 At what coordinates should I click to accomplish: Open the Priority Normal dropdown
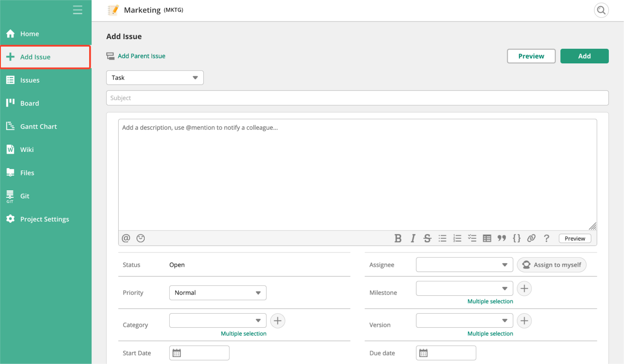point(218,293)
